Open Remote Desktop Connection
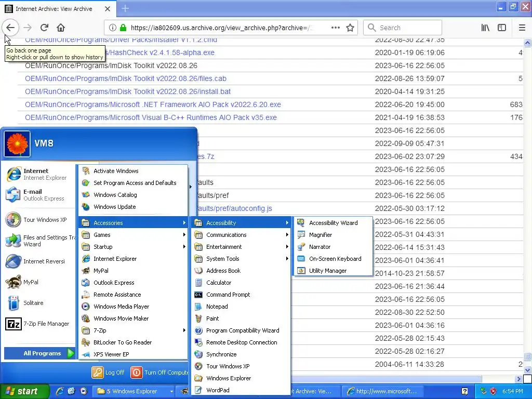 coord(241,342)
